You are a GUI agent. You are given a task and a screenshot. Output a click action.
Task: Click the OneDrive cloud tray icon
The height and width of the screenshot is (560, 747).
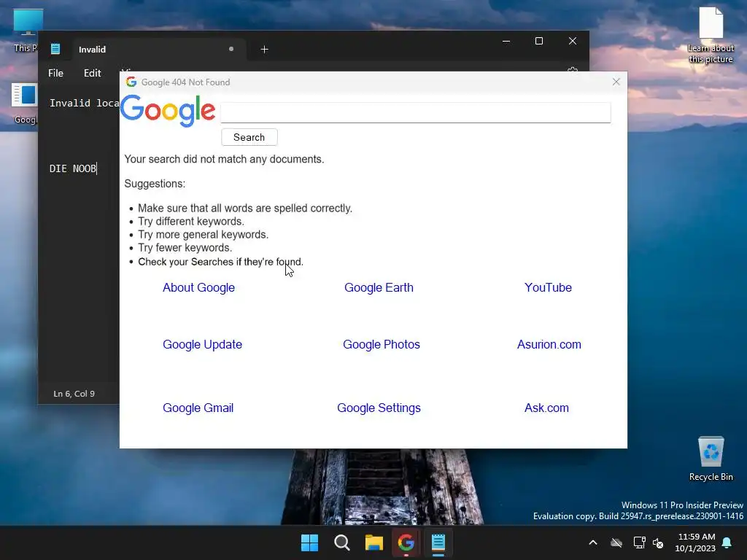tap(616, 542)
